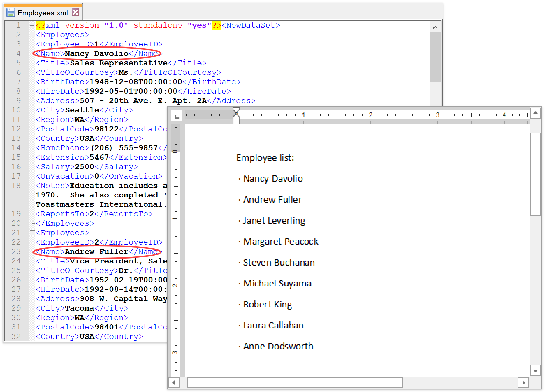Select the left indent square marker on the ruler
Screen dimensions: 547x392
point(236,122)
